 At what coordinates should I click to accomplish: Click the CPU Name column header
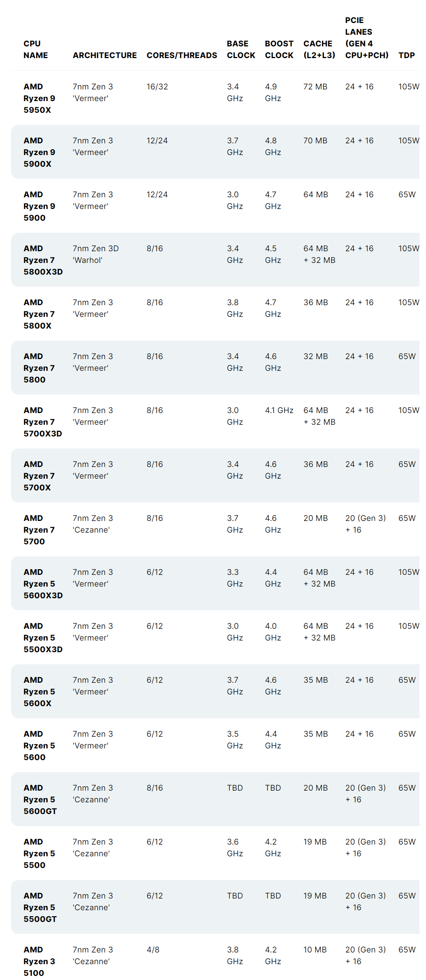(x=36, y=49)
